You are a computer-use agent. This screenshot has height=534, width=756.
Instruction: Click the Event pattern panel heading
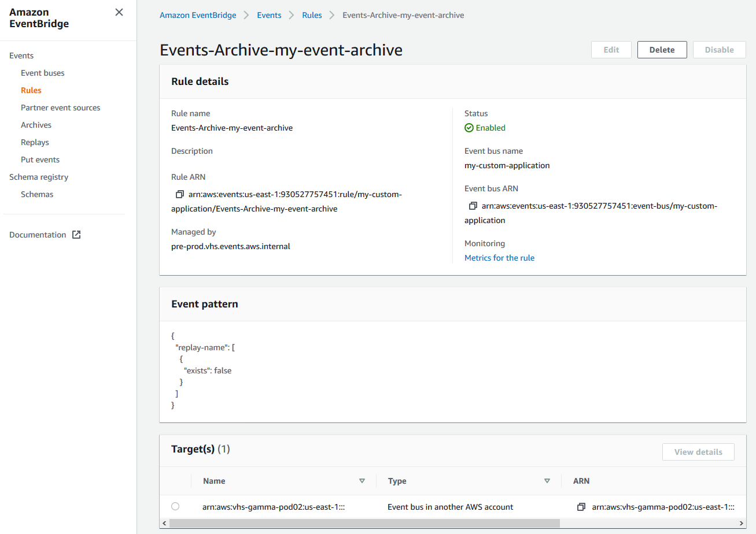coord(205,304)
